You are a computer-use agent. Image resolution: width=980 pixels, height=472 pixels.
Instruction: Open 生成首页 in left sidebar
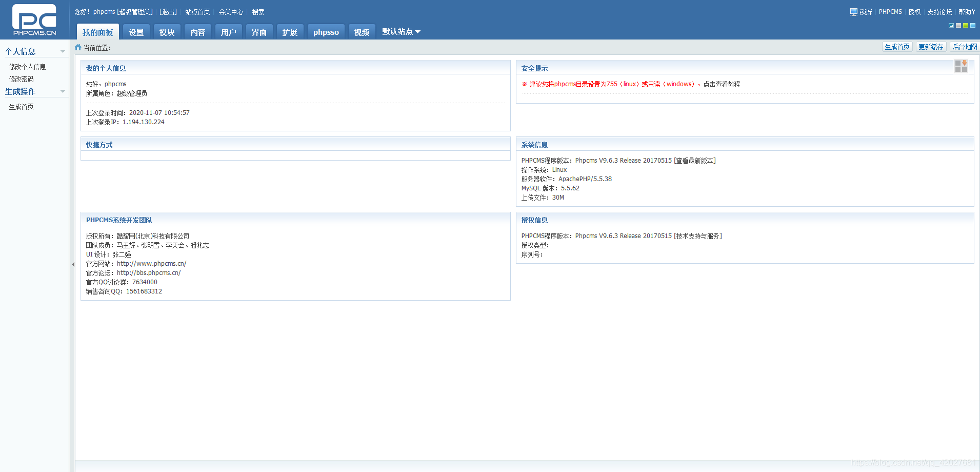21,107
